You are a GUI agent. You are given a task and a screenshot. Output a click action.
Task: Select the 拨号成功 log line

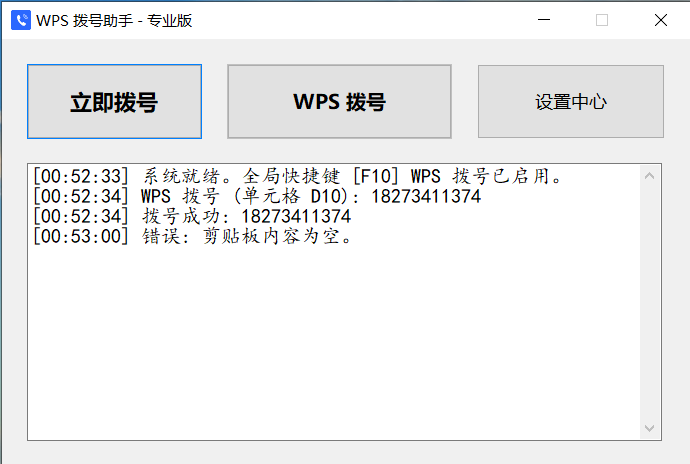[x=192, y=216]
